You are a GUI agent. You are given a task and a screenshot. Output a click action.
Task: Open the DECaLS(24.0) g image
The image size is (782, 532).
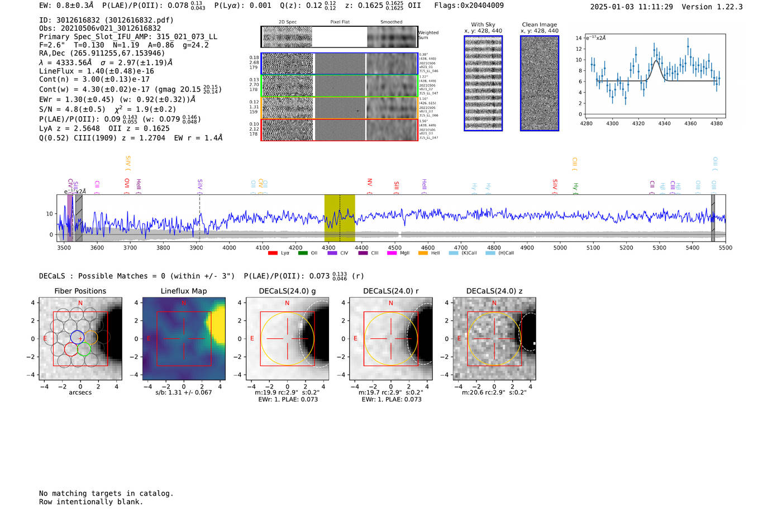(288, 338)
